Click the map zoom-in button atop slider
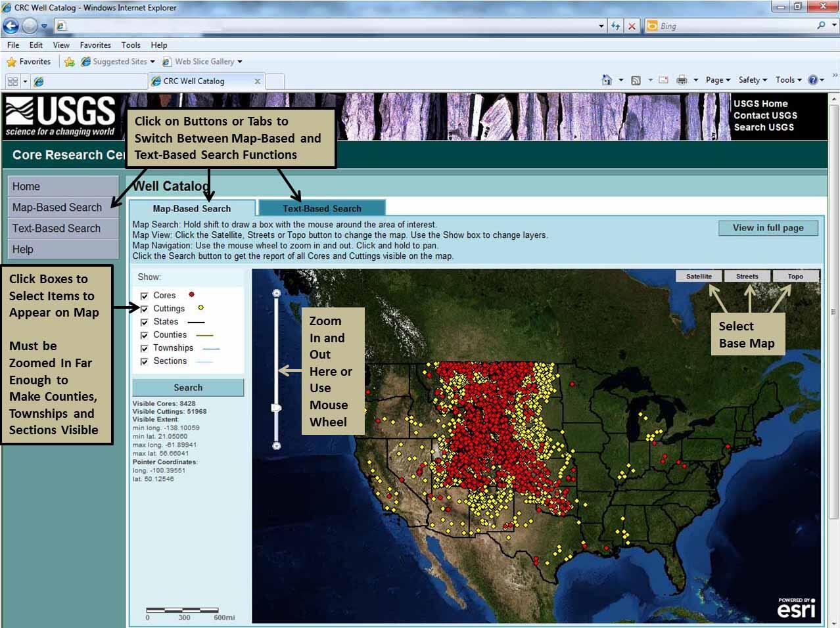 [x=277, y=293]
